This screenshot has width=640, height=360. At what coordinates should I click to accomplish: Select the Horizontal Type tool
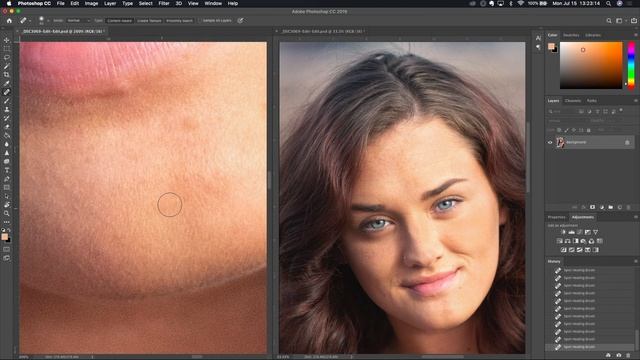click(7, 170)
